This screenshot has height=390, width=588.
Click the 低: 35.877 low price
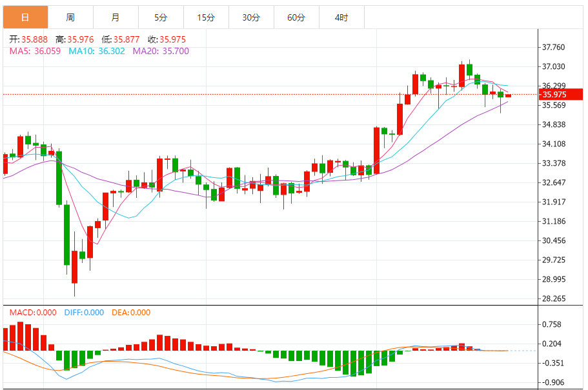pos(120,39)
